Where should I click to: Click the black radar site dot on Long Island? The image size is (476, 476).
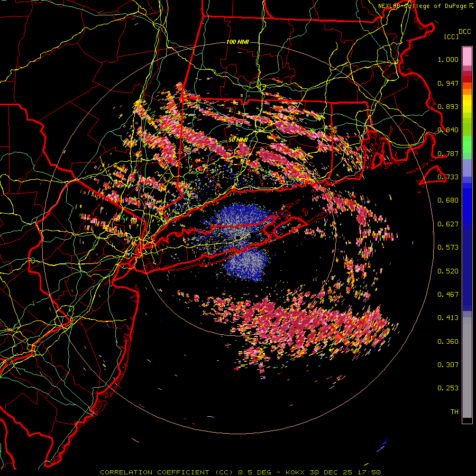(x=239, y=237)
